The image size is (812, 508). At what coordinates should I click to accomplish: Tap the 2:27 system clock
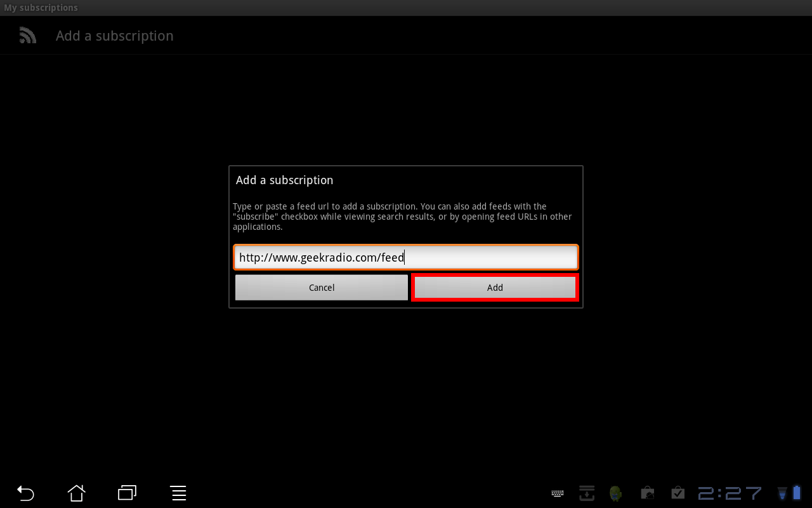click(x=730, y=493)
